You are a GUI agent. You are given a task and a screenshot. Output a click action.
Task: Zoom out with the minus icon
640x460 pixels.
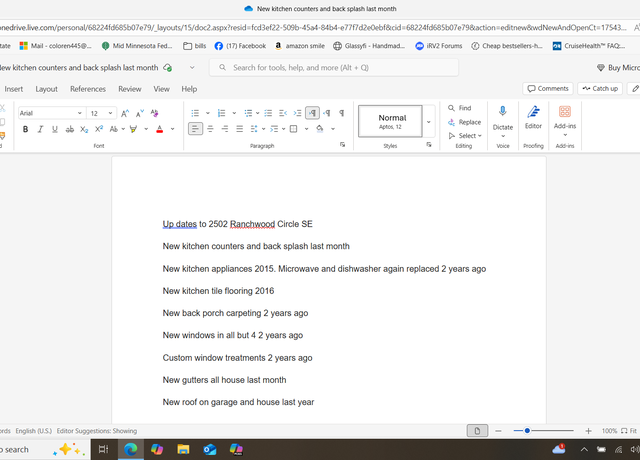(498, 431)
